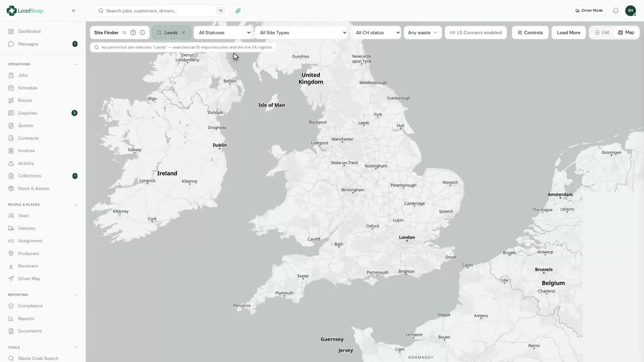
Task: Click Compliance shield icon
Action: 11,306
